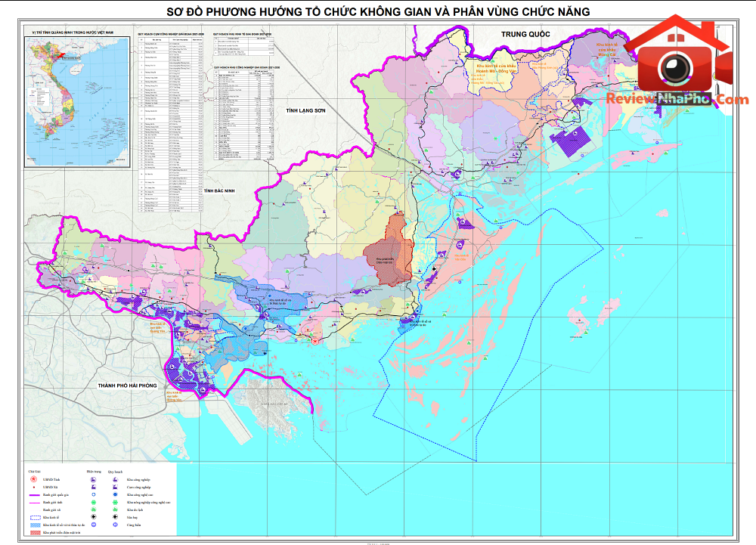Select the Hiện trạng Khu công nghiệp icon
756x545 pixels.
[94, 479]
